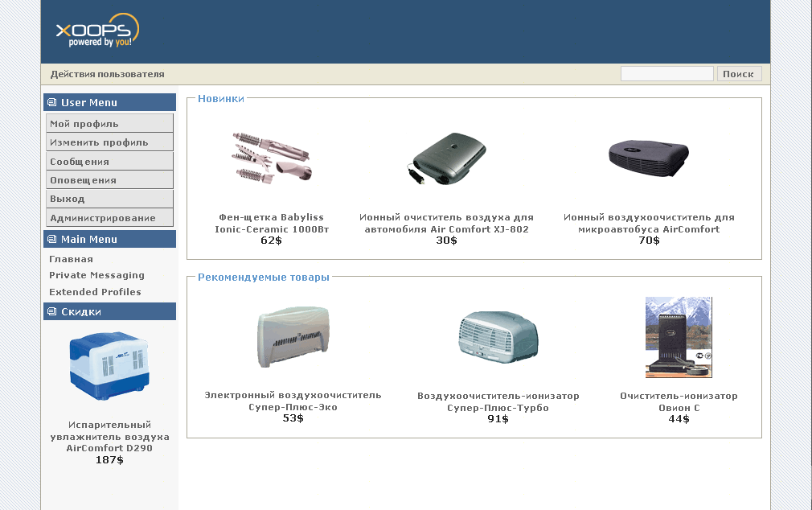812x510 pixels.
Task: Open the Овион С ionizer image
Action: pos(679,337)
